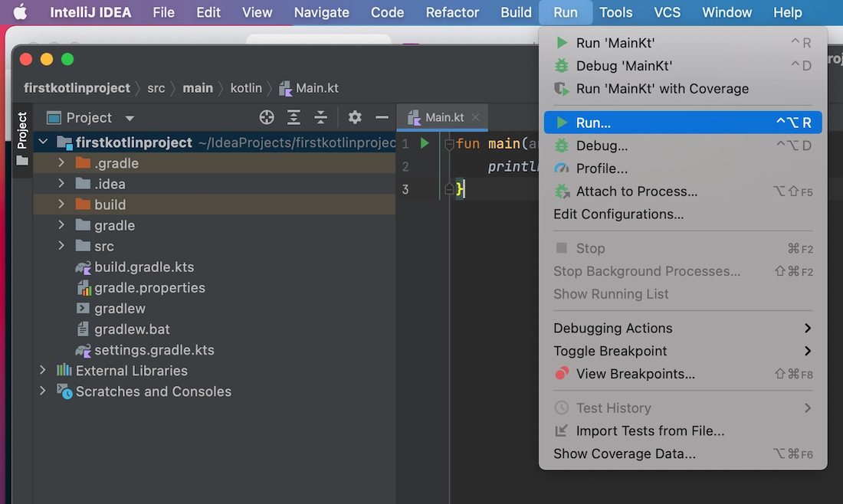Click the Attach to Process bug icon
843x504 pixels.
click(x=562, y=191)
